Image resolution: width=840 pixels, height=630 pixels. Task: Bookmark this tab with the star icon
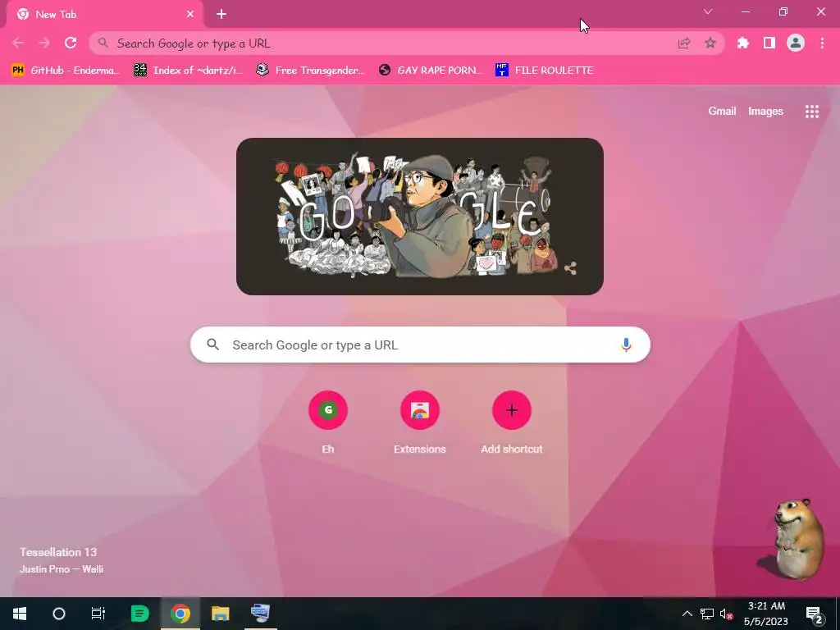710,43
